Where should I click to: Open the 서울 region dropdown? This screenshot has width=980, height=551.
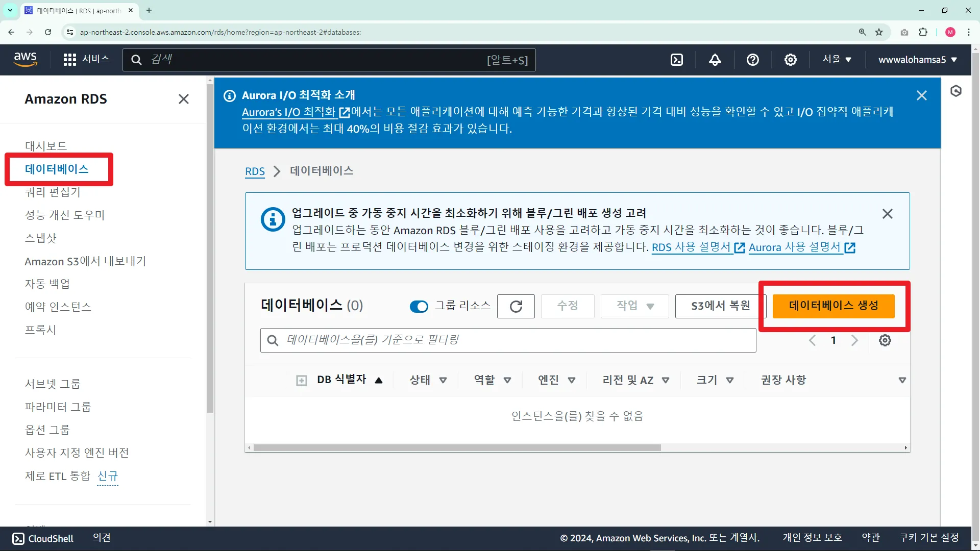[x=837, y=60]
